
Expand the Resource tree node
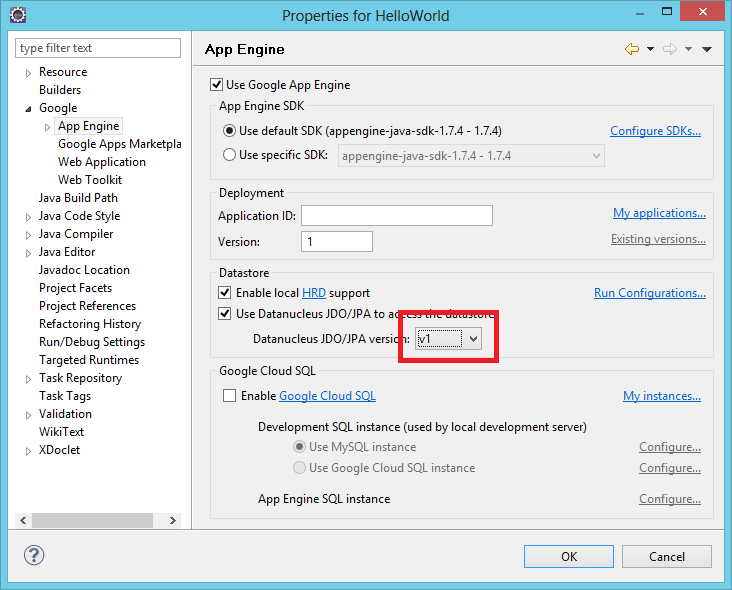(28, 73)
